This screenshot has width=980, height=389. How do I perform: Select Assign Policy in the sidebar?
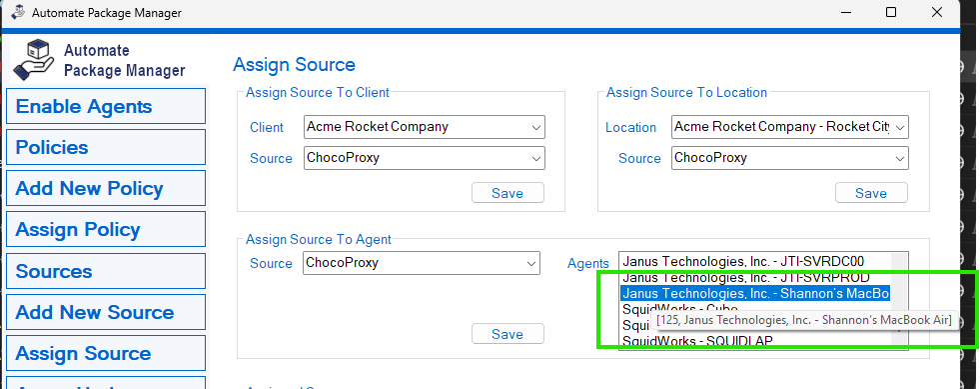[106, 230]
